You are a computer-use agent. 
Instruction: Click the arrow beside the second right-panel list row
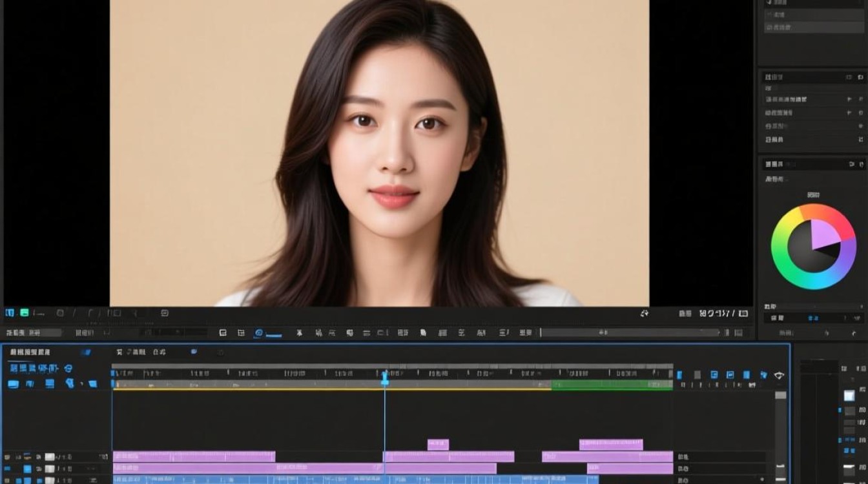(x=849, y=112)
